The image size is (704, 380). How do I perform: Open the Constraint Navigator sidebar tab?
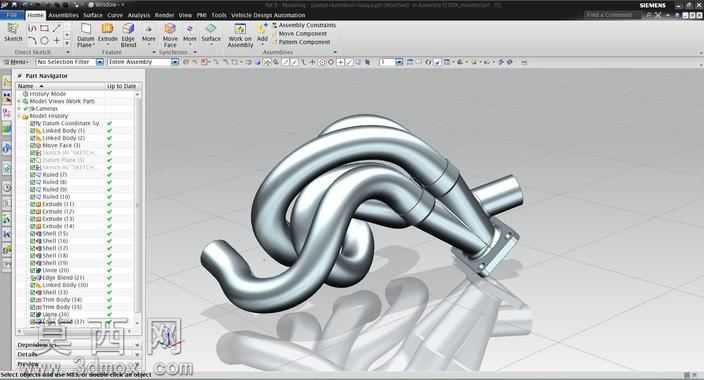point(7,97)
